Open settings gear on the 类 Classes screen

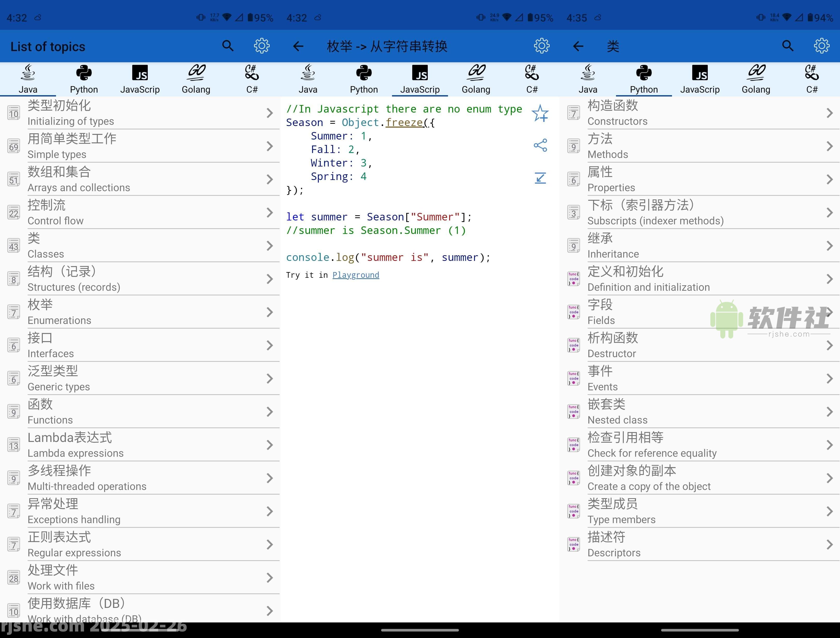821,46
